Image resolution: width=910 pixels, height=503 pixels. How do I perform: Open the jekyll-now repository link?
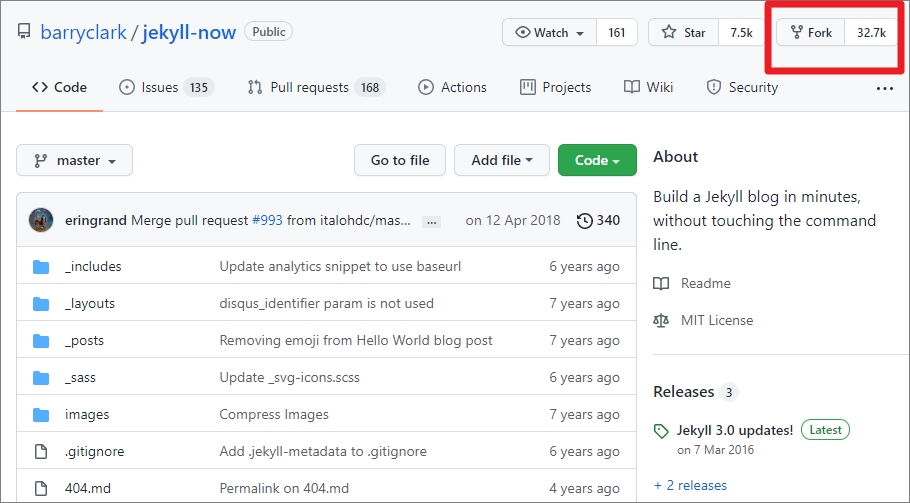point(189,32)
